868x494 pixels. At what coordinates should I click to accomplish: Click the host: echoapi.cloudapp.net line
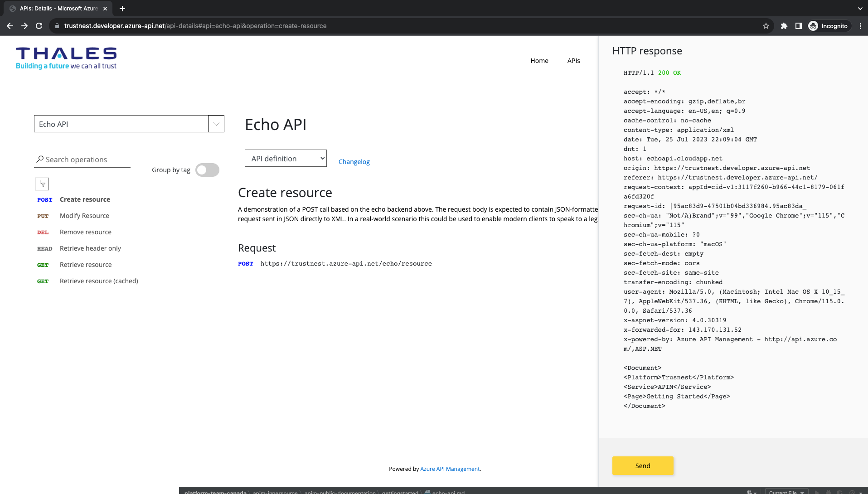673,158
